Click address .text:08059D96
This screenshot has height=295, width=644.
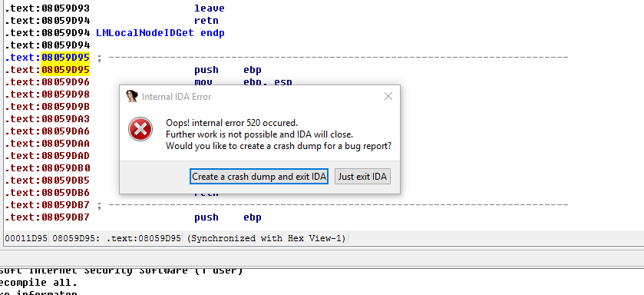(48, 82)
